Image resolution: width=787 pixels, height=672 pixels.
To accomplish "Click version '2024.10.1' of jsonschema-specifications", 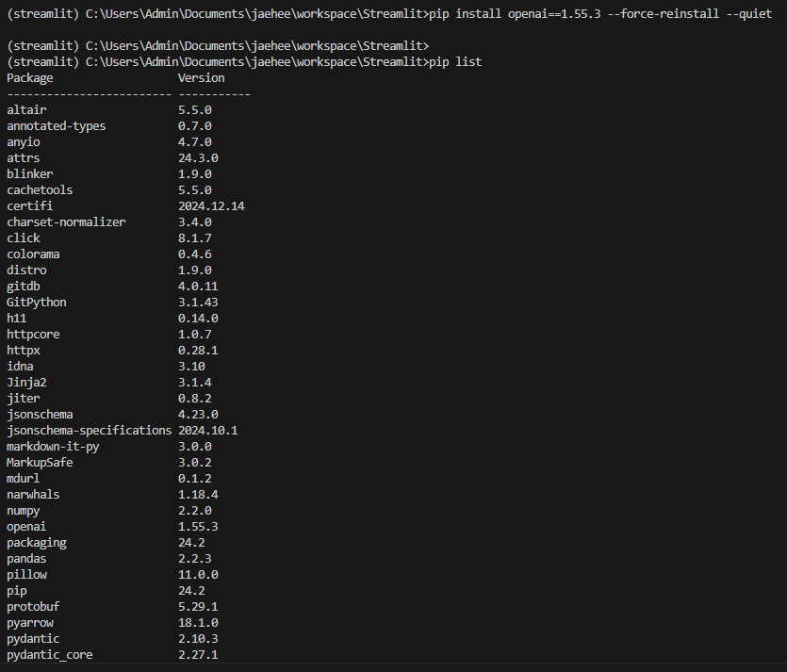I will coord(207,431).
